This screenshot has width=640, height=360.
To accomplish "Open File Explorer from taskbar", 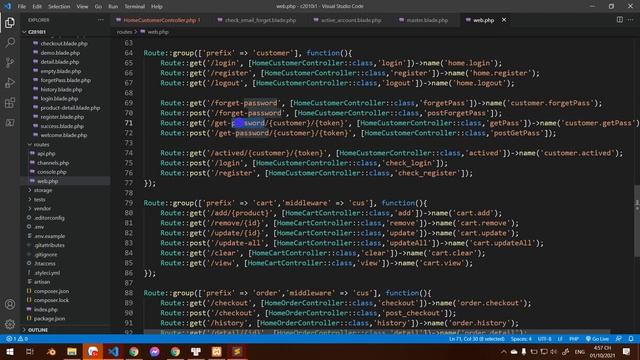I will 72,351.
